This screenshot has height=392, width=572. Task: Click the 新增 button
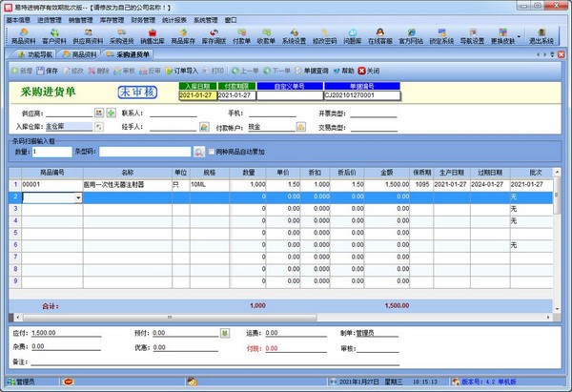[x=22, y=71]
